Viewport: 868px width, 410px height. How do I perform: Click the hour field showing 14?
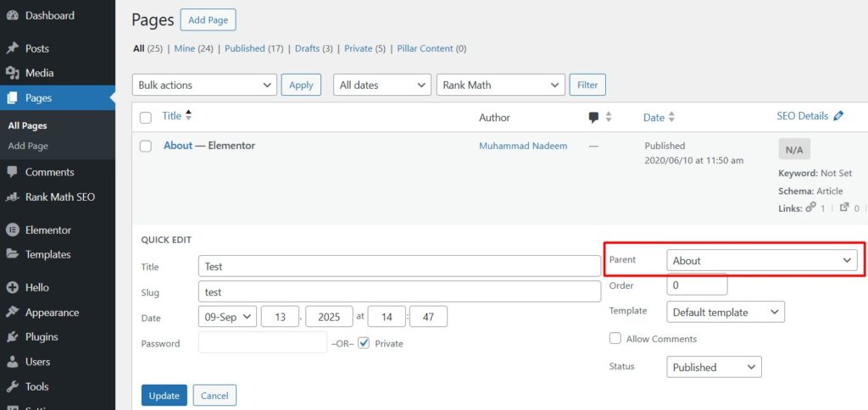387,317
